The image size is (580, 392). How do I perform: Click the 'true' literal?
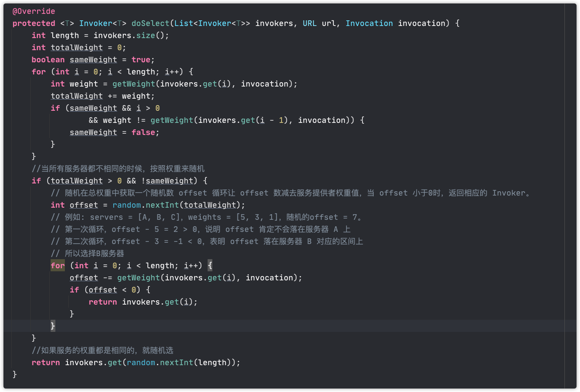tap(141, 60)
